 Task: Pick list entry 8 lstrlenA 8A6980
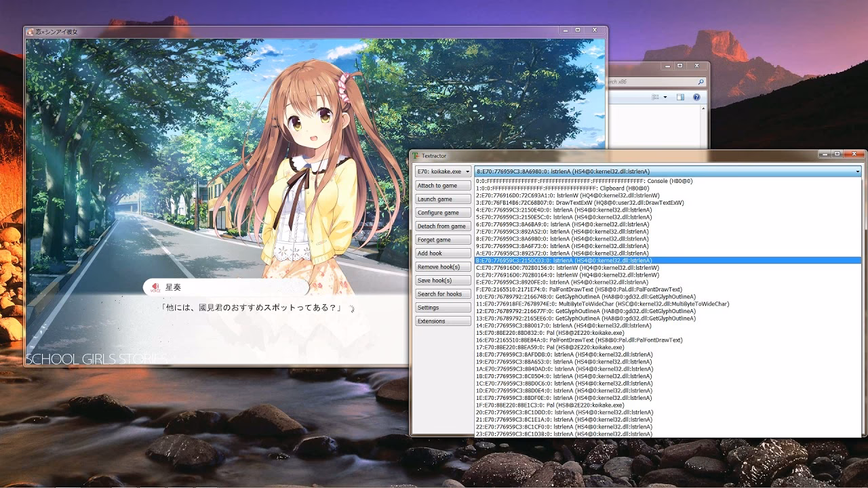[x=668, y=239]
